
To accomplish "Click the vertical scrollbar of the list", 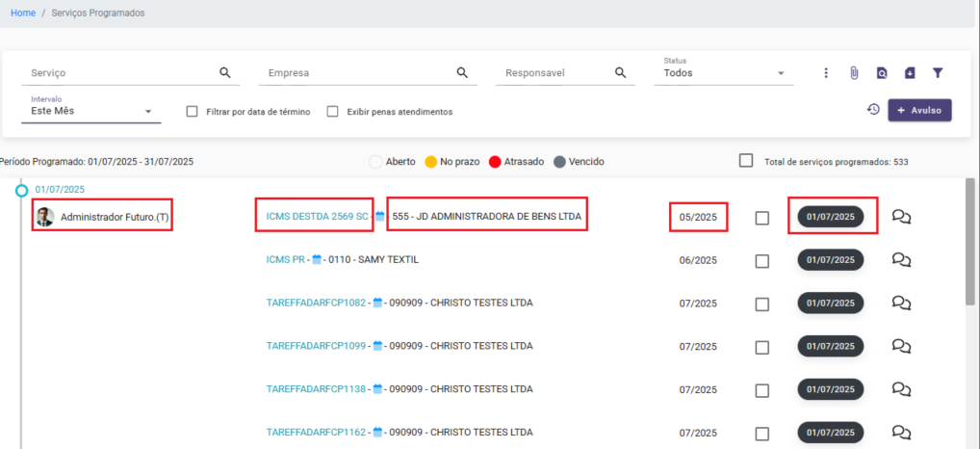I will coord(969,241).
